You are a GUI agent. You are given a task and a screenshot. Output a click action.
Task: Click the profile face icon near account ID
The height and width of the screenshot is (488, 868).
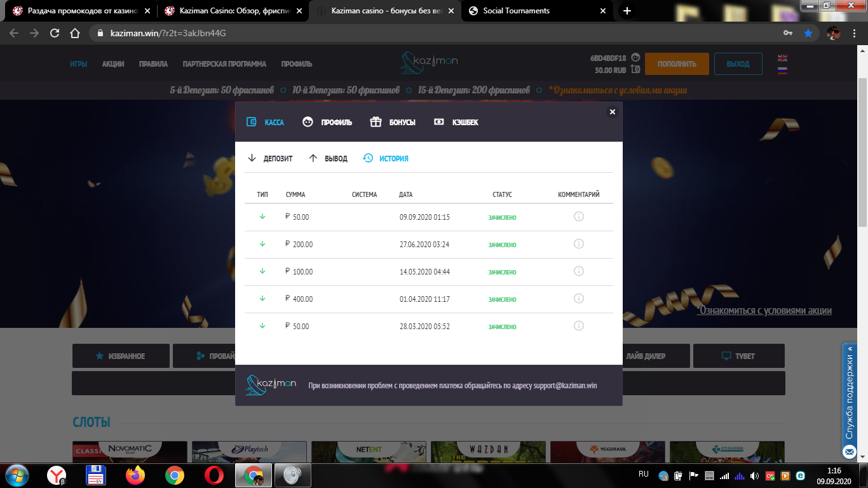pos(635,57)
